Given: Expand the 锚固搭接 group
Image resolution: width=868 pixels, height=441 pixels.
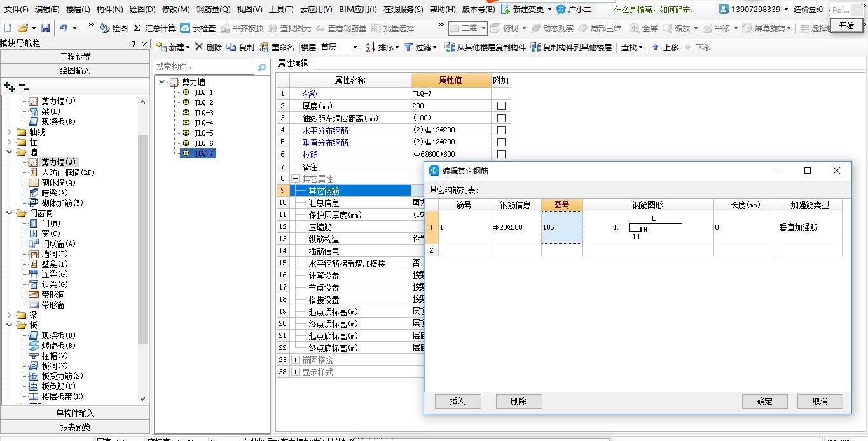Looking at the screenshot, I should [x=295, y=360].
